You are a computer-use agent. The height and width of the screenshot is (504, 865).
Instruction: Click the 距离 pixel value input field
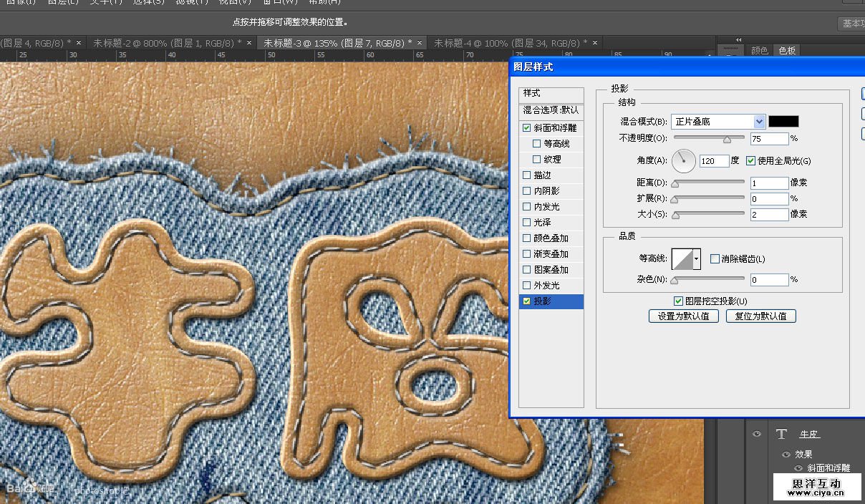tap(769, 183)
